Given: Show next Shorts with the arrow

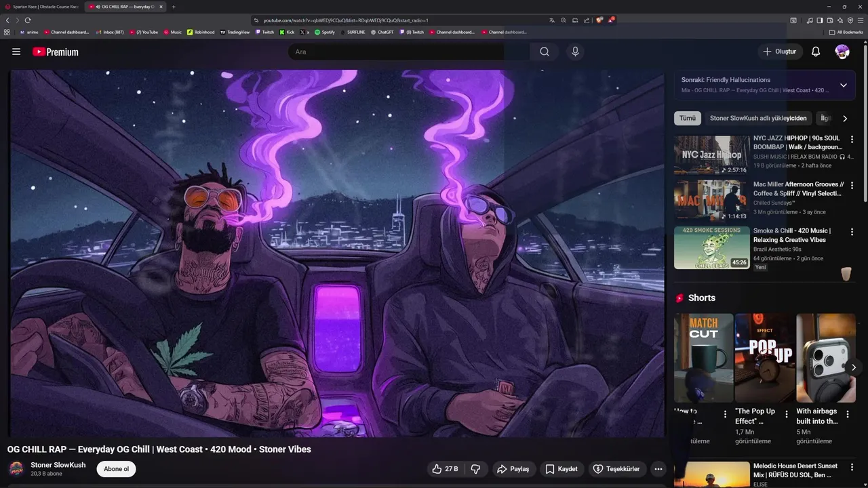Looking at the screenshot, I should pyautogui.click(x=854, y=367).
